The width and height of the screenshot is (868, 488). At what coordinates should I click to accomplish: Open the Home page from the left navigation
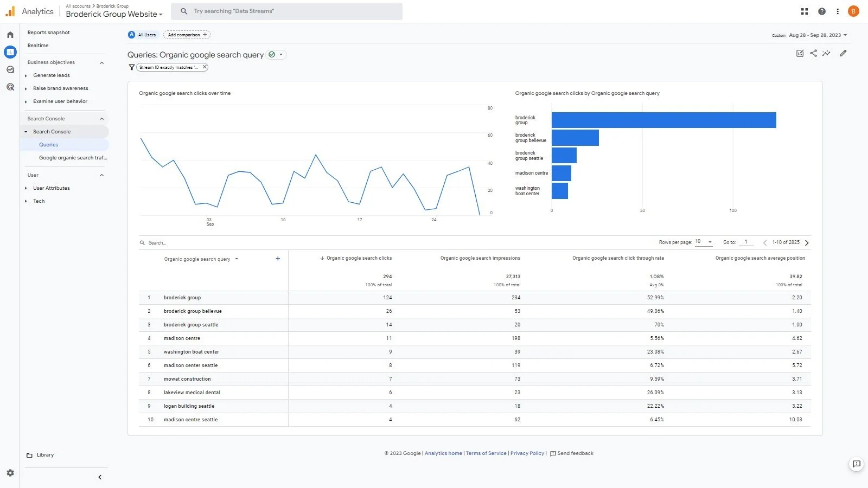10,34
